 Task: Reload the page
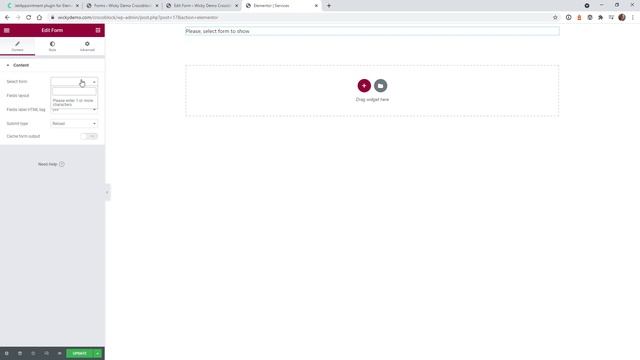pos(29,18)
